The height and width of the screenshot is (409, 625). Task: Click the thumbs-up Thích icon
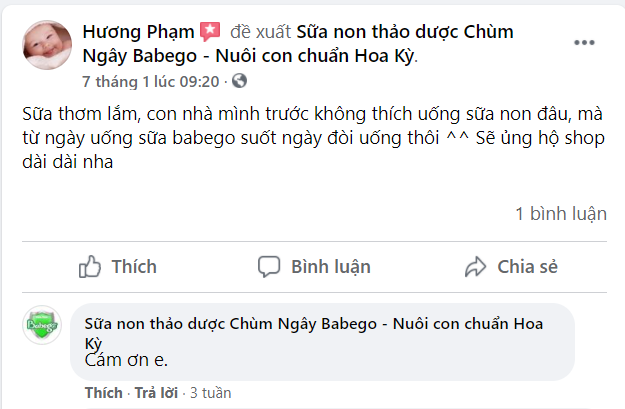pos(90,267)
